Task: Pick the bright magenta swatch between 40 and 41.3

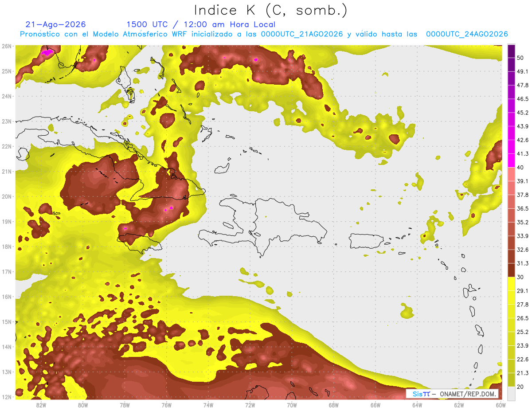Action: tap(511, 160)
